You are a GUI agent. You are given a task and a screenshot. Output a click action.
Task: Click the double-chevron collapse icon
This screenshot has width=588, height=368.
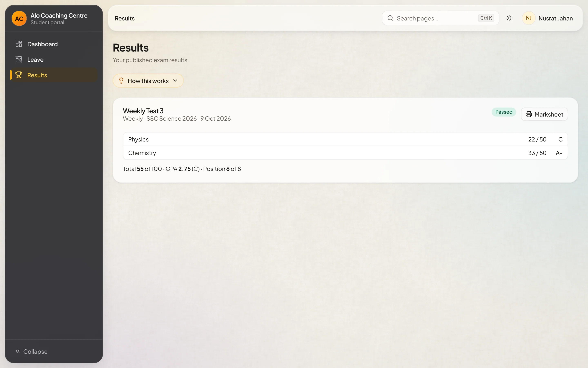click(18, 351)
